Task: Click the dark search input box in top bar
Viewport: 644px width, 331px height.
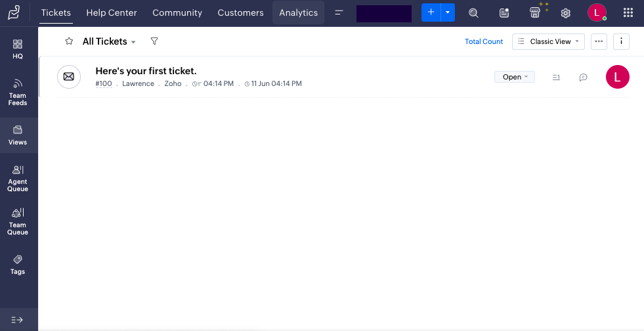Action: pyautogui.click(x=384, y=14)
